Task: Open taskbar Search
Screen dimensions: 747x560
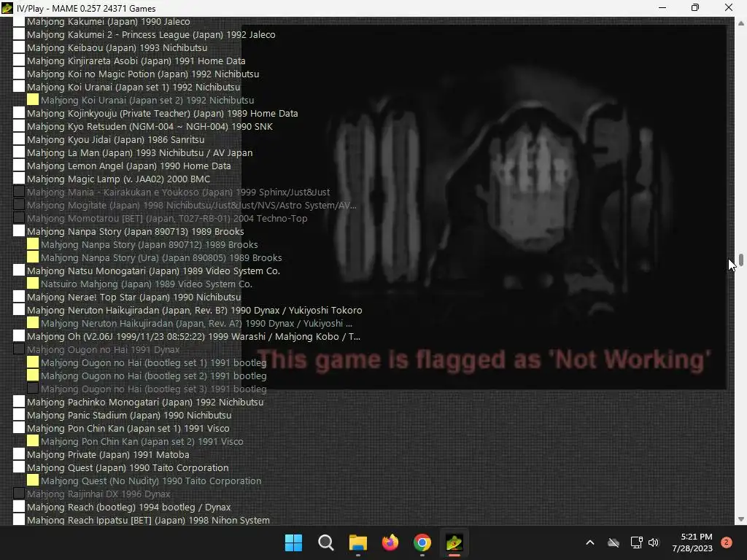Action: pos(326,542)
